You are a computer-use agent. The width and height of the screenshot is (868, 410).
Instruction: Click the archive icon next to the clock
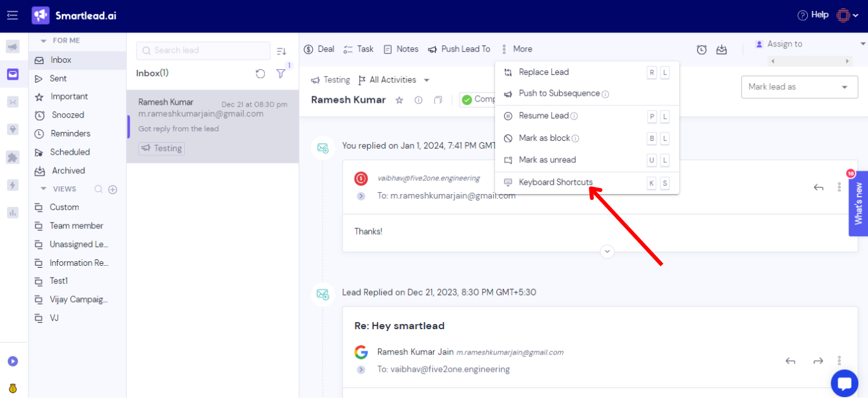[x=722, y=49]
